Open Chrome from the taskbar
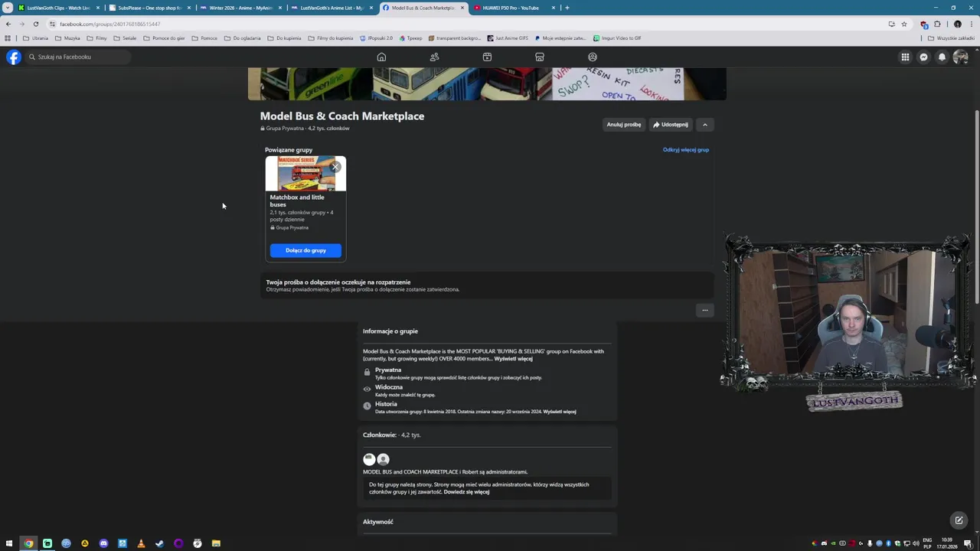Screen dimensions: 980x551 (28, 543)
